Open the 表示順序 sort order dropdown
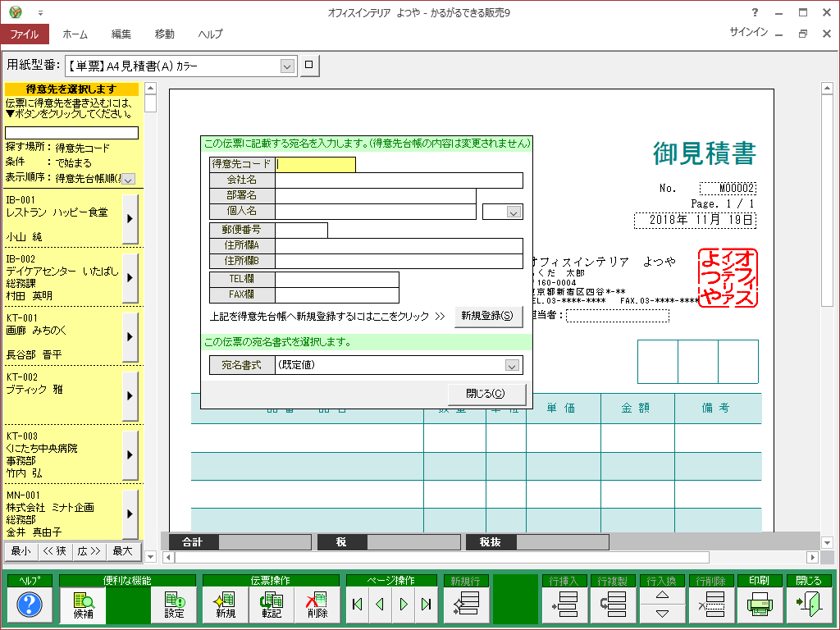The width and height of the screenshot is (840, 630). (128, 179)
